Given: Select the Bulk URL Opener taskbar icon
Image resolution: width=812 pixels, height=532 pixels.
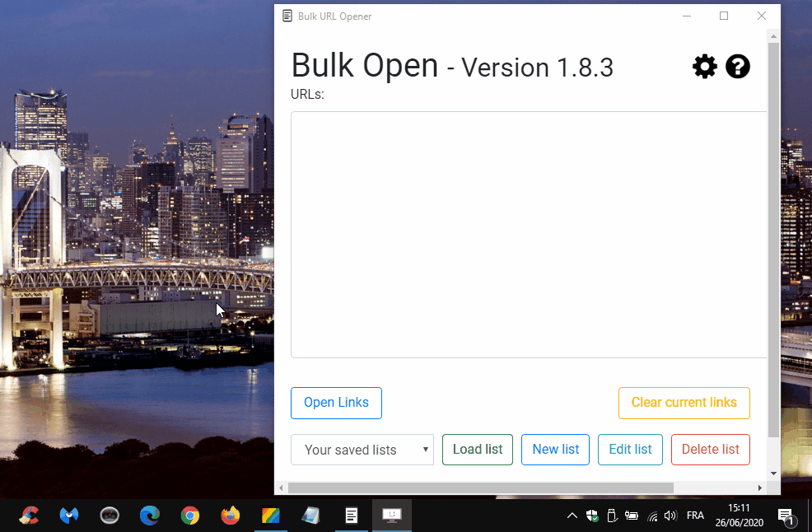Looking at the screenshot, I should click(x=352, y=516).
